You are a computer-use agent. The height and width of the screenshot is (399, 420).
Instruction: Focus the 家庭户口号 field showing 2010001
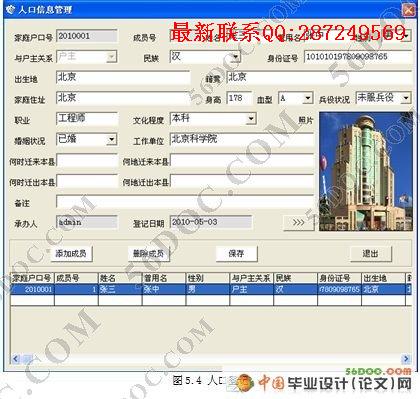[x=87, y=36]
